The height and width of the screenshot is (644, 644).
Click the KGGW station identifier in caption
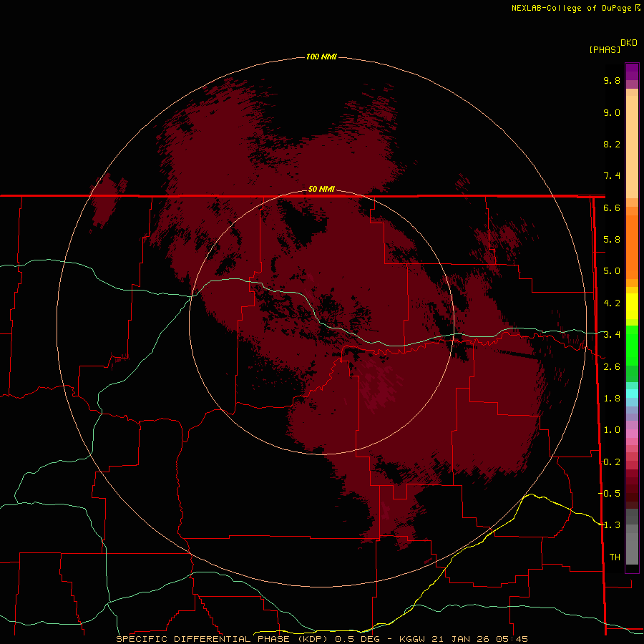tap(412, 639)
